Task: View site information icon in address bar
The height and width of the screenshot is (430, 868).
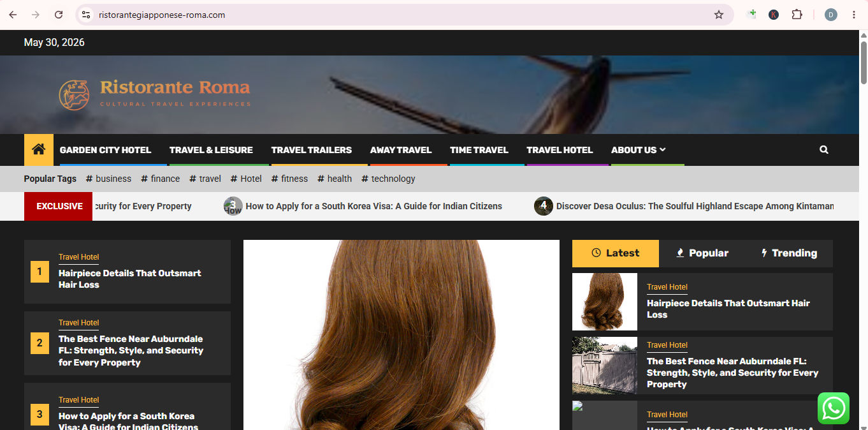Action: (x=86, y=15)
